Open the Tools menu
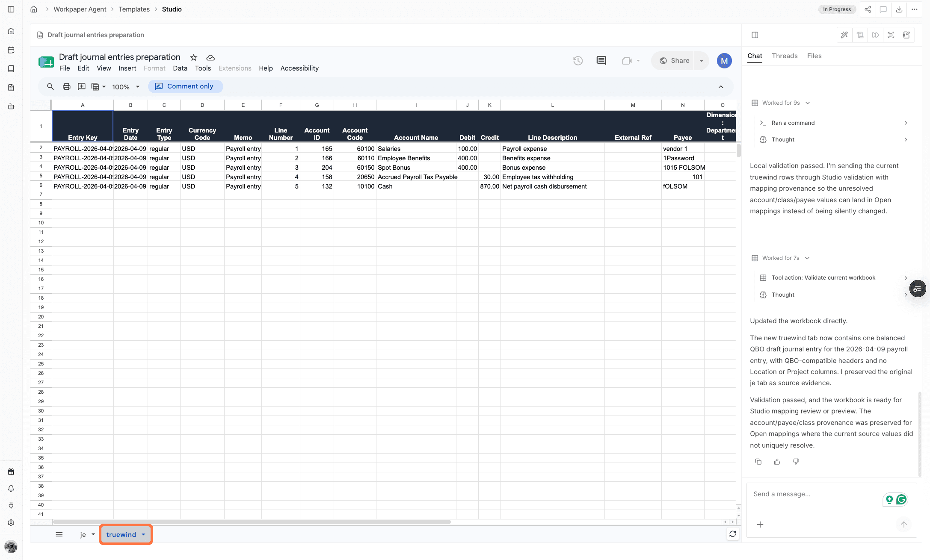Image resolution: width=930 pixels, height=560 pixels. point(203,68)
